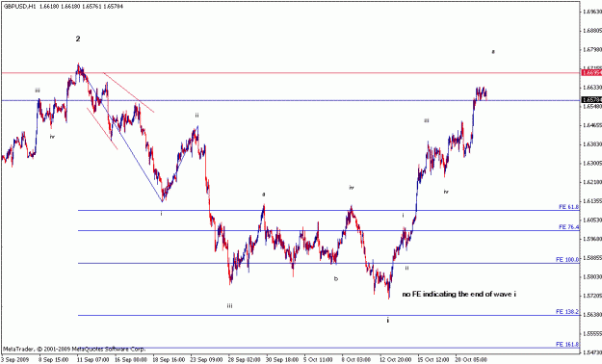Click the 1.6880 price scale value
Screen dimensions: 602x364
tap(592, 31)
